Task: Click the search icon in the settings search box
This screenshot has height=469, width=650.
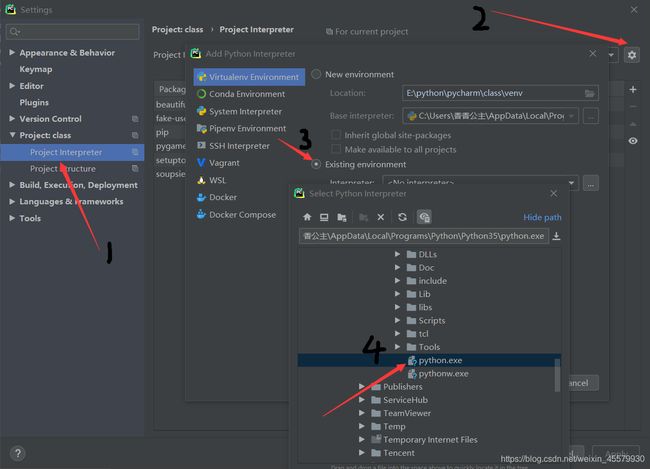Action: 15,32
